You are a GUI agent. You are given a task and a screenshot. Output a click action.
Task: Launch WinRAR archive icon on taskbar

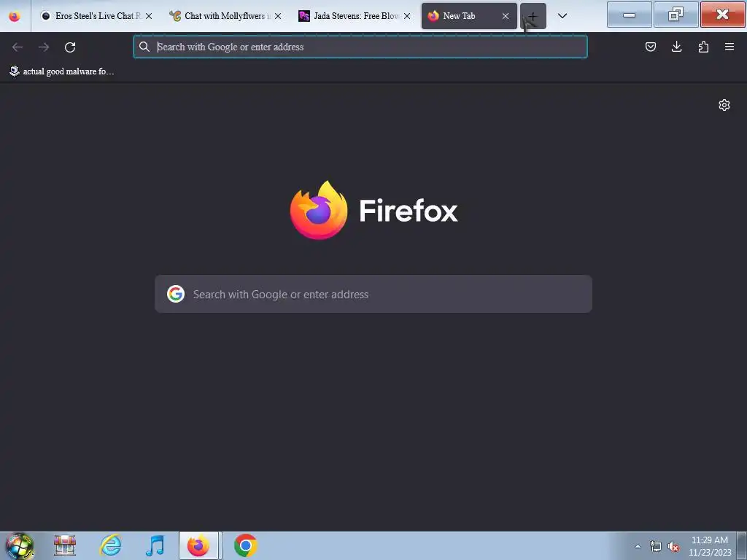(x=65, y=545)
